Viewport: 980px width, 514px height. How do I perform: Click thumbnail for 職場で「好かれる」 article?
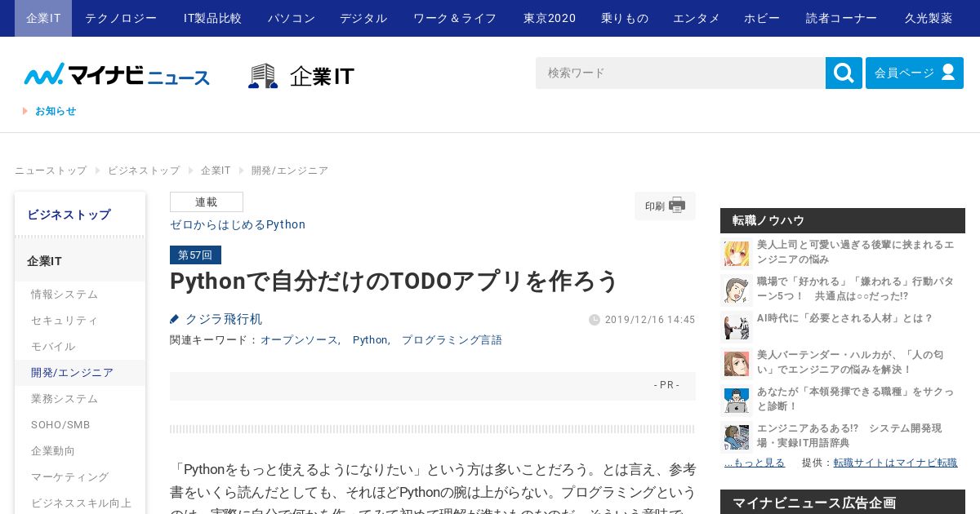[736, 290]
